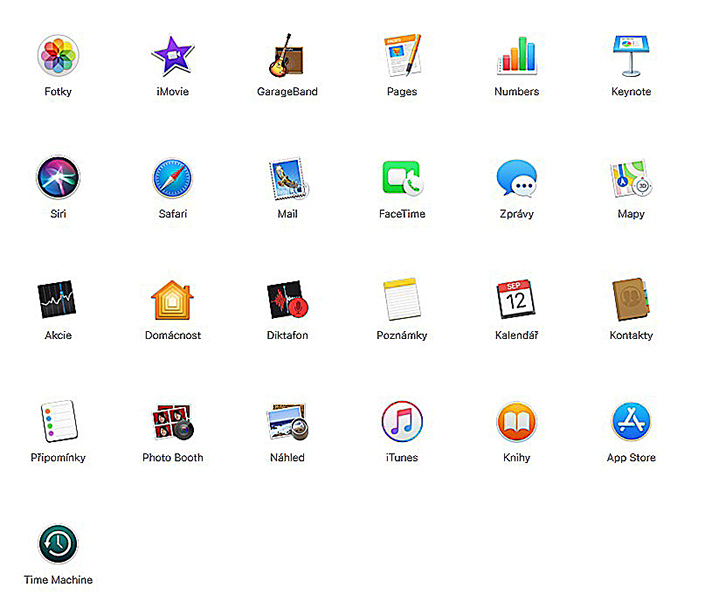
Task: Open the Time Machine icon
Action: 58,544
